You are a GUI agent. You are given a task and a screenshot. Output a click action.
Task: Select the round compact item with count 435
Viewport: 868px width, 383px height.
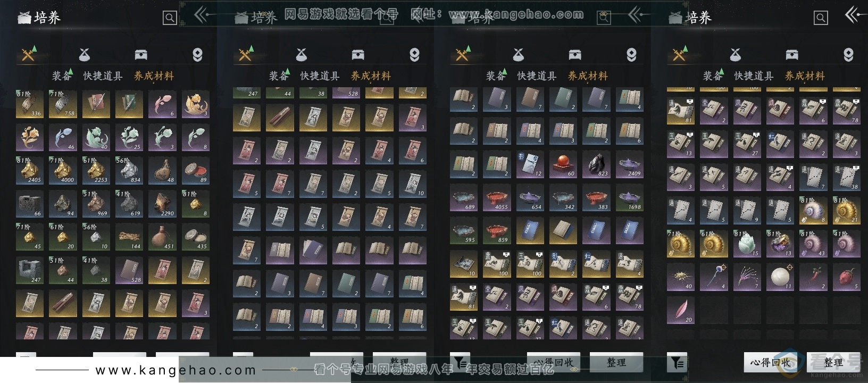click(x=196, y=237)
